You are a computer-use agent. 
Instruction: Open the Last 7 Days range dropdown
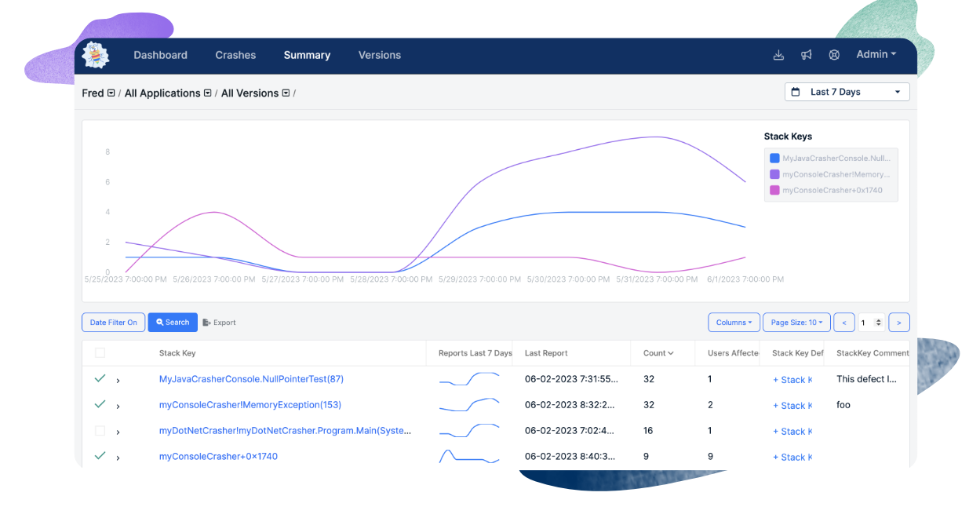[x=847, y=92]
